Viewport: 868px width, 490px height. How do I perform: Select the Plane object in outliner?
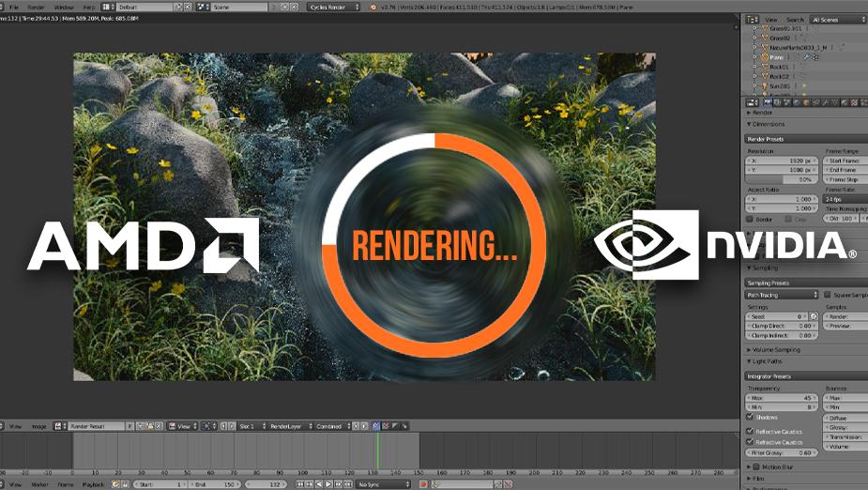coord(777,57)
